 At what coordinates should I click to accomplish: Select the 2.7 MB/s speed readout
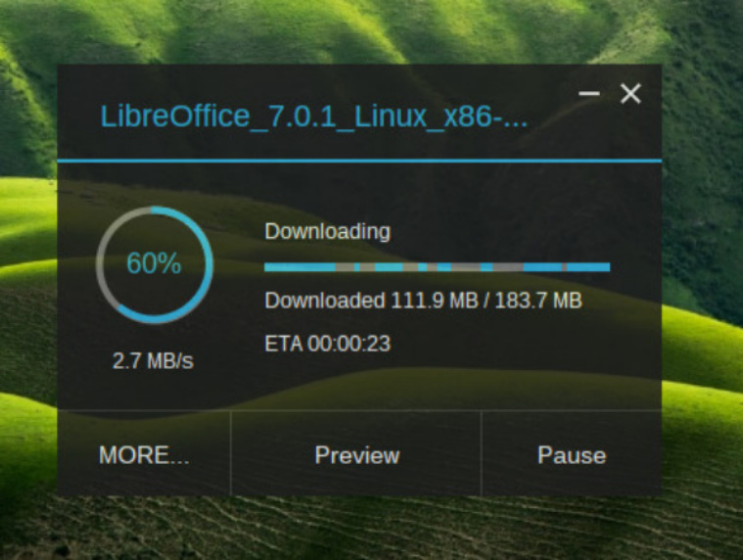[x=153, y=361]
